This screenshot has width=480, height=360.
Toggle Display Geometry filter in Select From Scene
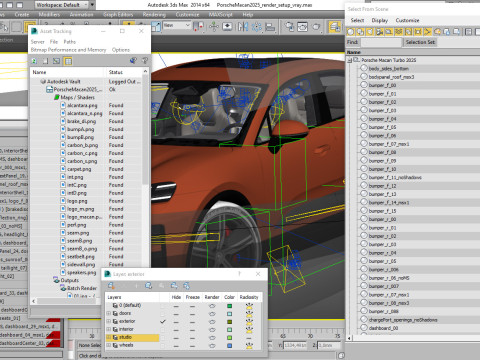click(x=351, y=32)
